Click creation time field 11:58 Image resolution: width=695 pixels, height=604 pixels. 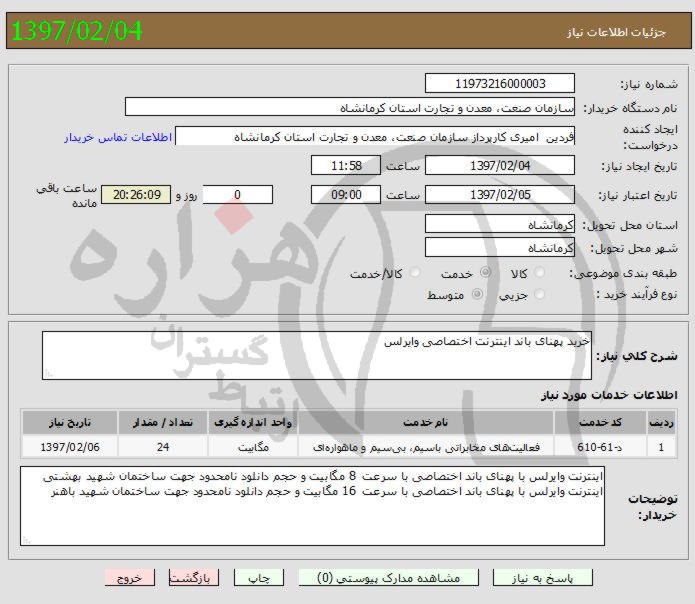(x=346, y=165)
